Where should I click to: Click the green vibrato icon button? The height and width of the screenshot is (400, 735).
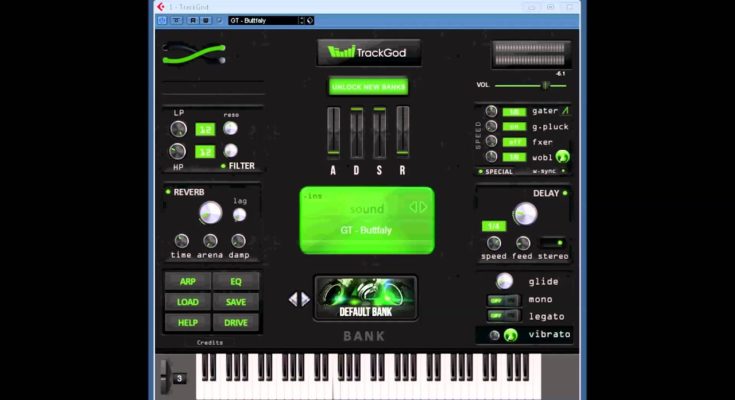point(511,335)
